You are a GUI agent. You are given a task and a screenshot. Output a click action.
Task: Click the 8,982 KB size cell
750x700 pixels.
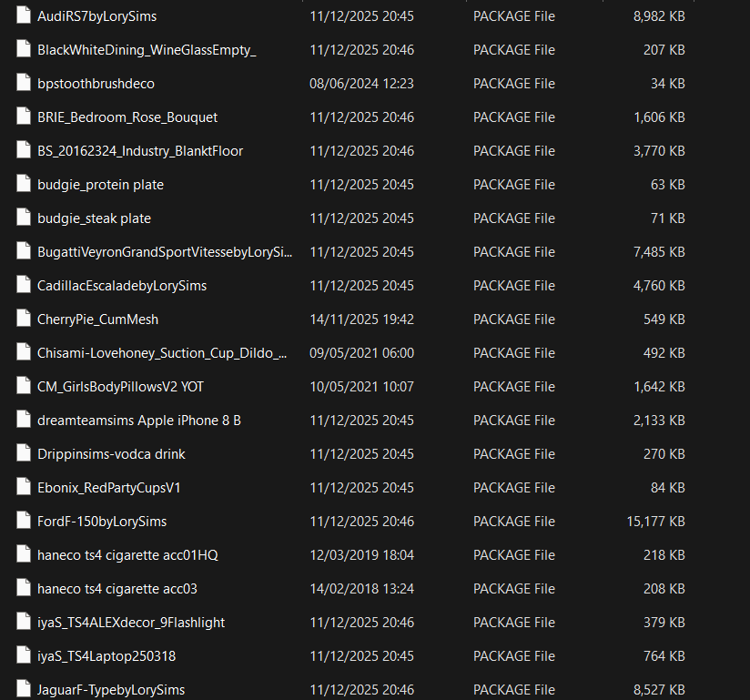click(659, 16)
